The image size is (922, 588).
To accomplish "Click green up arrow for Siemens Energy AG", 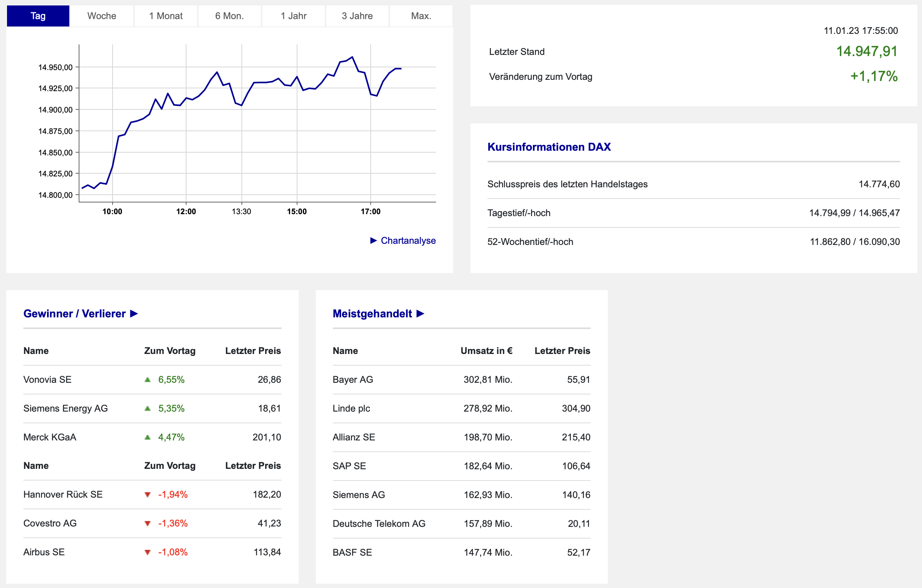I will [148, 408].
